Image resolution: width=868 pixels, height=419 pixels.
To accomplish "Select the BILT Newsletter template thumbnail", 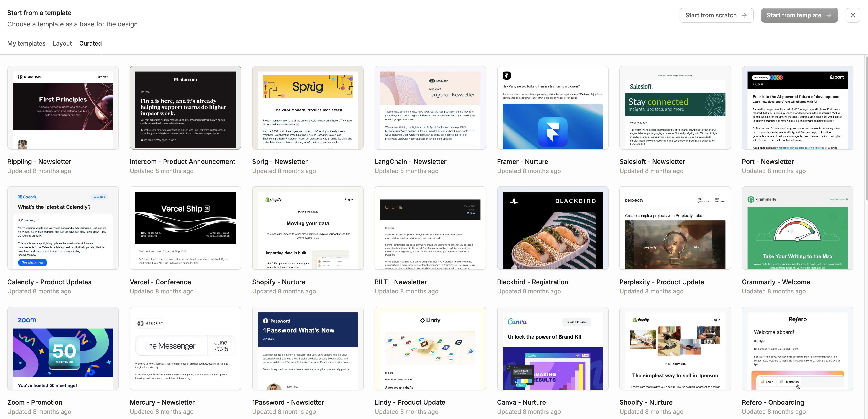I will 430,228.
